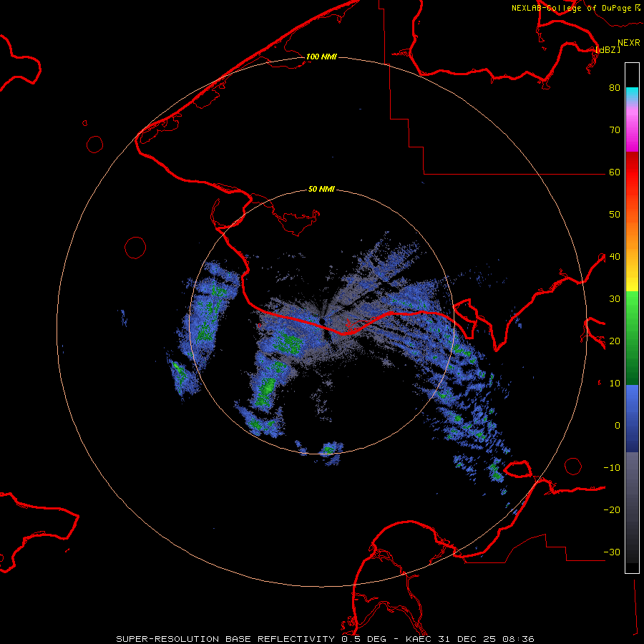The image size is (644, 644).
Task: Click the KAEC 31 DEC 25 08:36 timestamp
Action: [470, 639]
